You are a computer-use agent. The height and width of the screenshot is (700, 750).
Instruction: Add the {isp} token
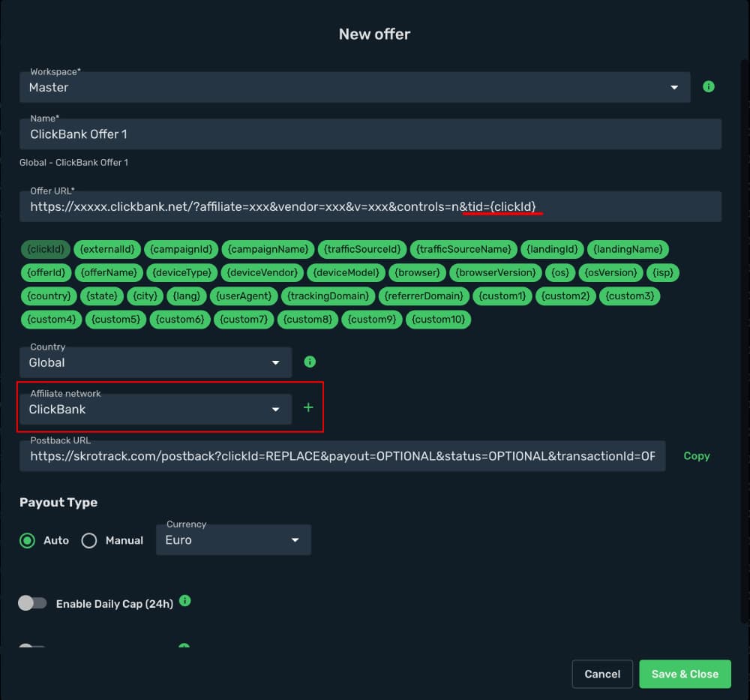[663, 273]
